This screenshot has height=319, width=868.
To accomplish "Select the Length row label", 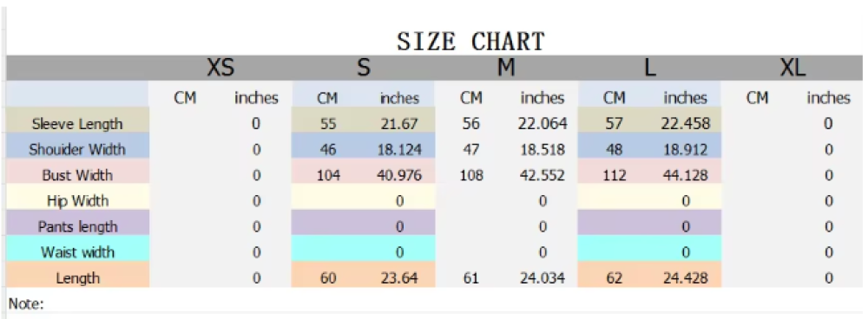I will click(x=77, y=278).
